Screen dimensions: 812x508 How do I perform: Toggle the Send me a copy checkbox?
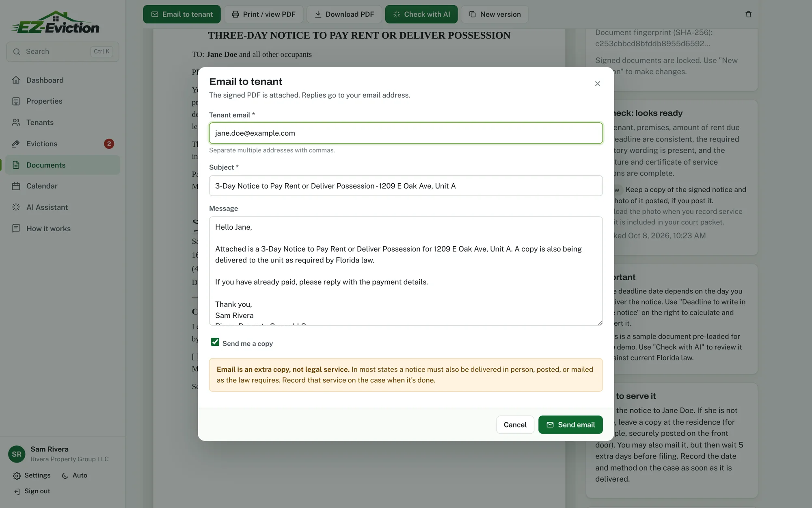point(215,342)
